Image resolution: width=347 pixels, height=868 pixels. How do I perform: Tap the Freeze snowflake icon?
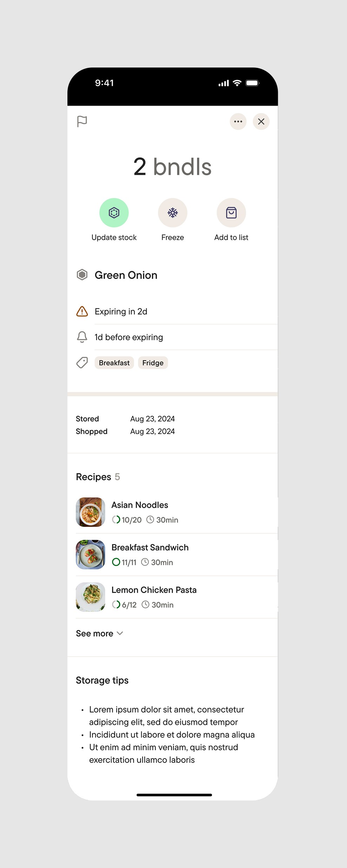(x=172, y=213)
